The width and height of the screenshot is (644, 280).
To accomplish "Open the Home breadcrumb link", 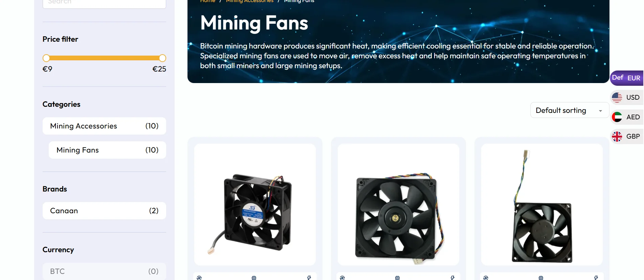I will click(x=207, y=1).
